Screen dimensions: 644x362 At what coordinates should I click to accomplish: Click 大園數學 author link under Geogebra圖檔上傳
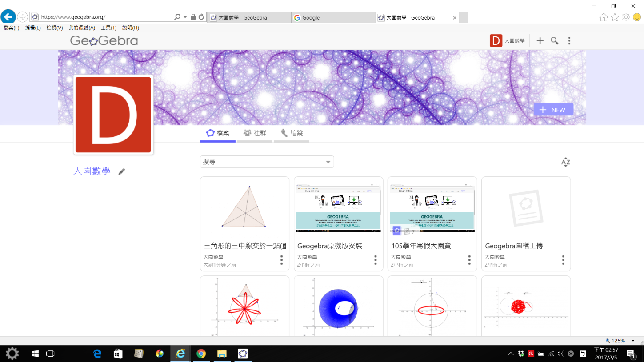[495, 257]
